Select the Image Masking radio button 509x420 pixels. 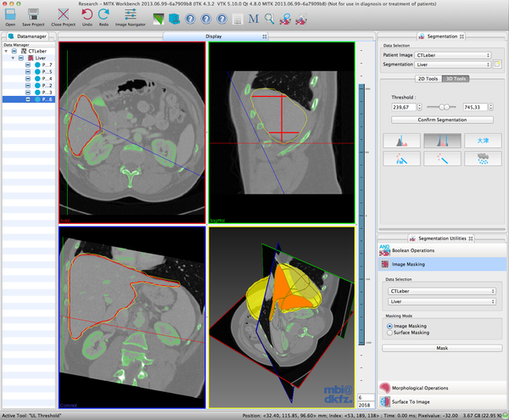[389, 326]
